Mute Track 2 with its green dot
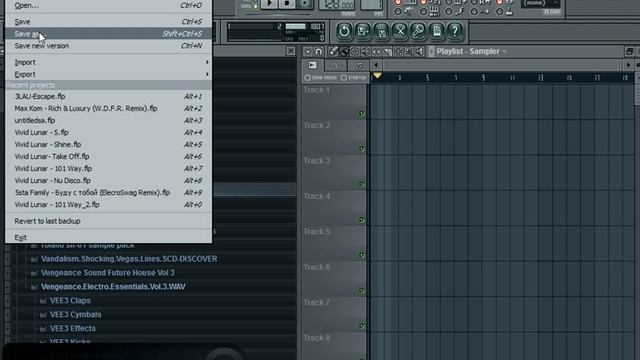 (361, 149)
